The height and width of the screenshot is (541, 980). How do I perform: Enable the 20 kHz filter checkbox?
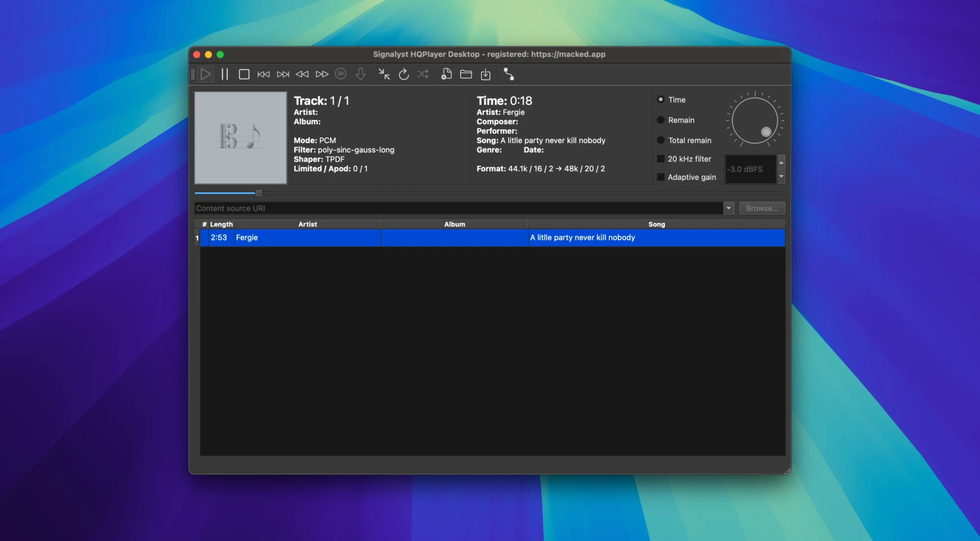(661, 159)
